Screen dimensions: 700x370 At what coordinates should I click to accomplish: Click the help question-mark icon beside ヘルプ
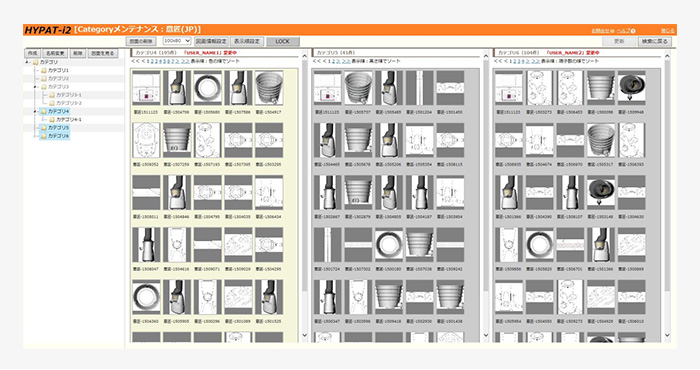[633, 31]
